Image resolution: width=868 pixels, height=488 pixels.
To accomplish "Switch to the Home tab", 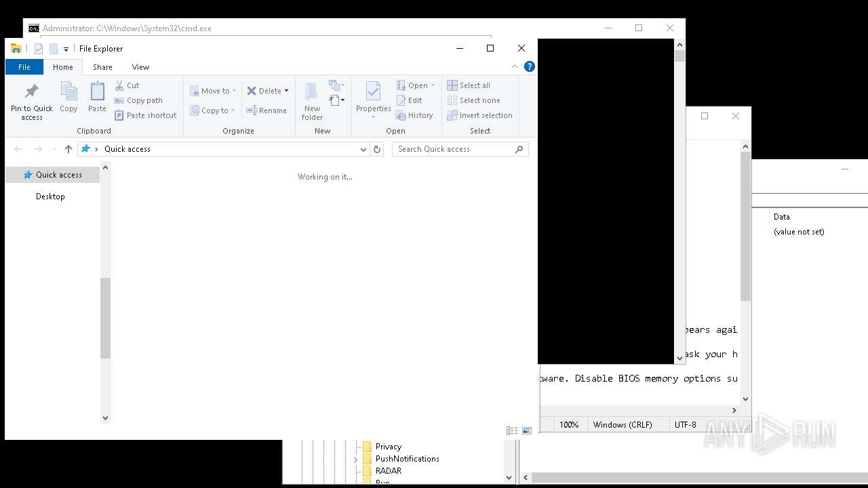I will coord(63,67).
